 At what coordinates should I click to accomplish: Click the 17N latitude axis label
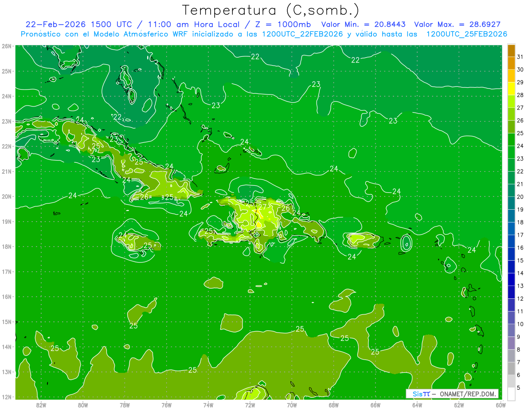pyautogui.click(x=6, y=272)
